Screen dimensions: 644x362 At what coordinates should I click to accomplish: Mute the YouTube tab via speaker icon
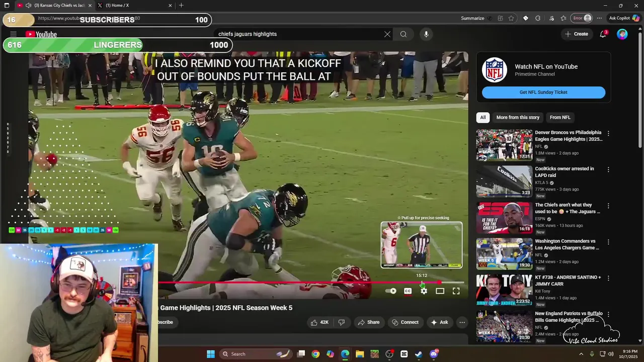pos(28,6)
